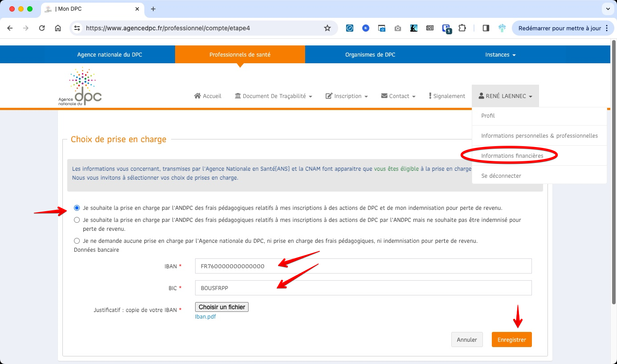Switch to Organismes de DPC tab
This screenshot has height=364, width=617.
[x=370, y=55]
